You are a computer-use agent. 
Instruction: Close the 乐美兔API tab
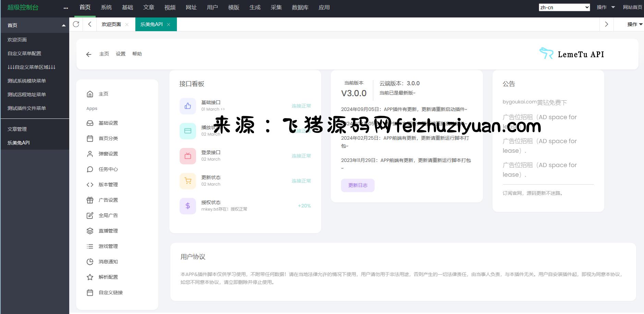169,24
